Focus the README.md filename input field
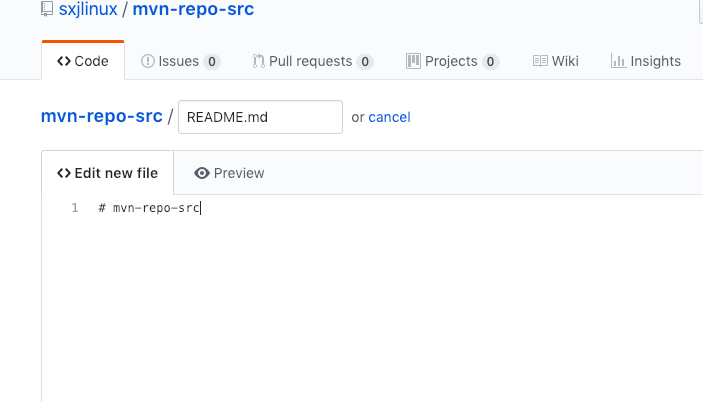703x402 pixels. point(260,117)
